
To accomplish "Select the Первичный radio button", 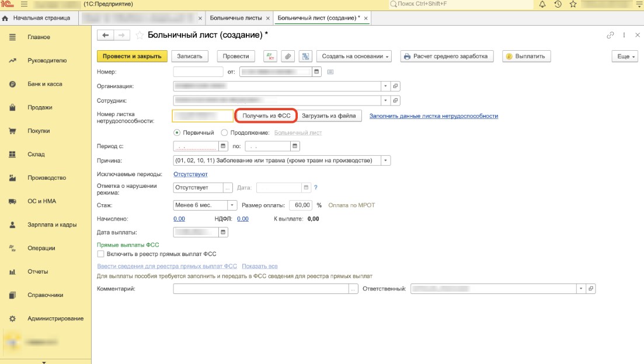I will 177,132.
